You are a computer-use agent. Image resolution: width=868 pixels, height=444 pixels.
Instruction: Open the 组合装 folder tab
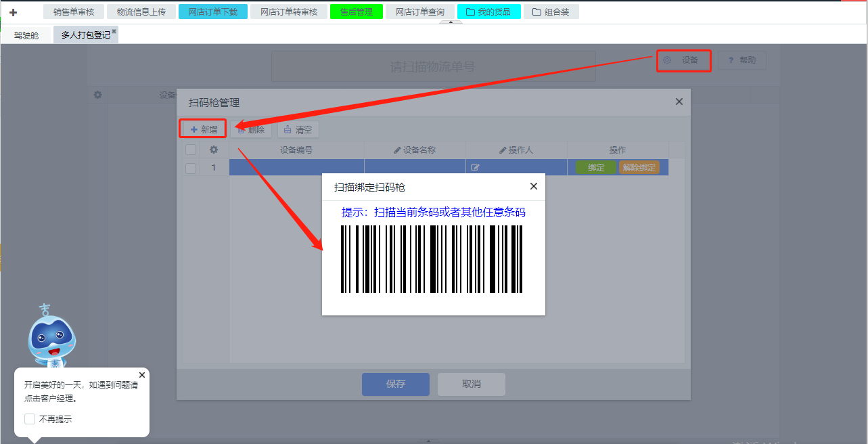tap(551, 12)
